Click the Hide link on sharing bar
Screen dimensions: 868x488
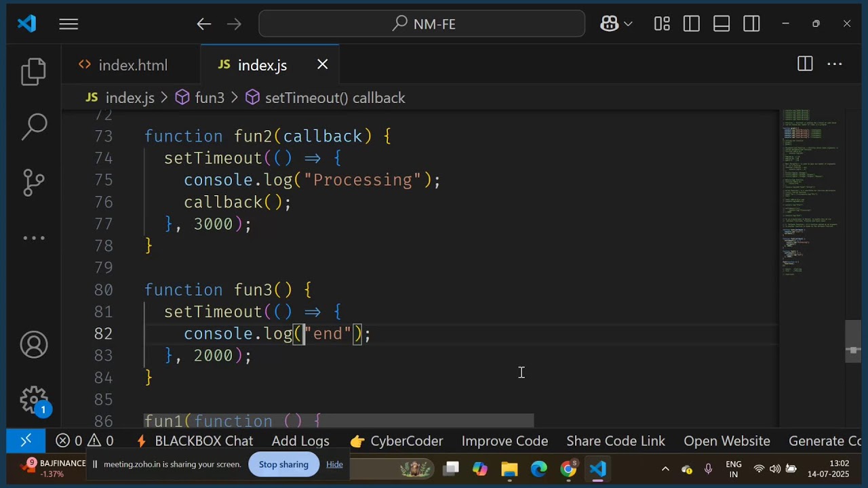coord(334,464)
